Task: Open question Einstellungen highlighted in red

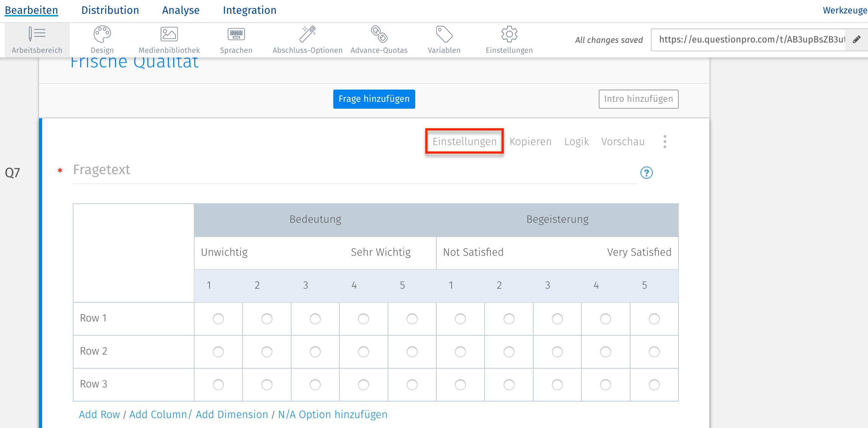Action: tap(464, 141)
